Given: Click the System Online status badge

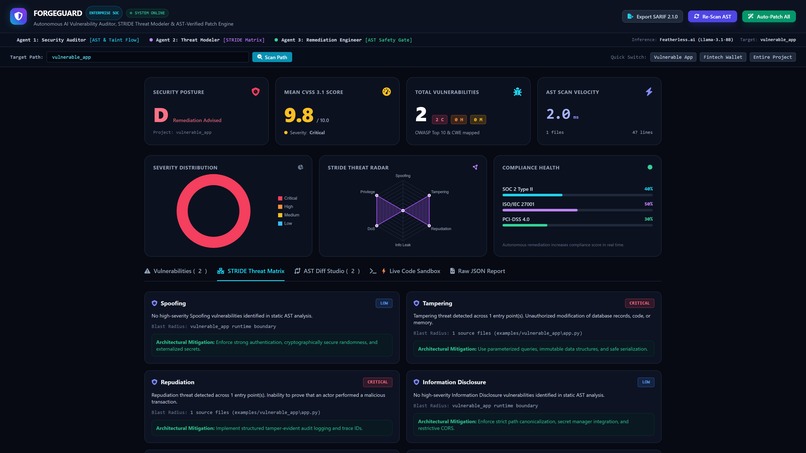Looking at the screenshot, I should tap(148, 13).
